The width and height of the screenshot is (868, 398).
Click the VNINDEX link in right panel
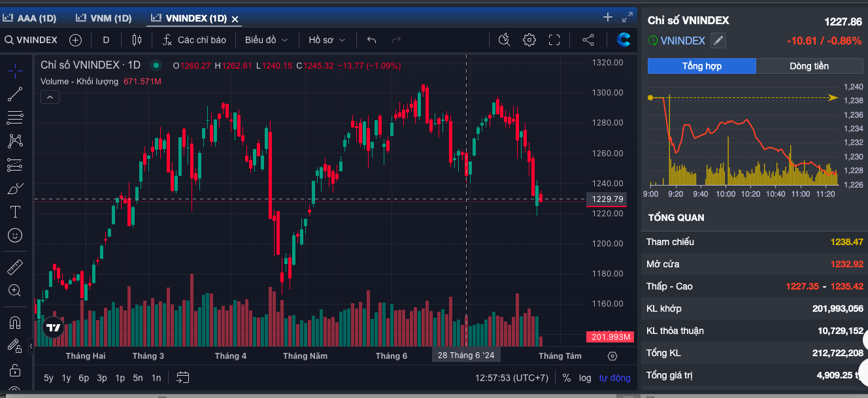click(683, 41)
